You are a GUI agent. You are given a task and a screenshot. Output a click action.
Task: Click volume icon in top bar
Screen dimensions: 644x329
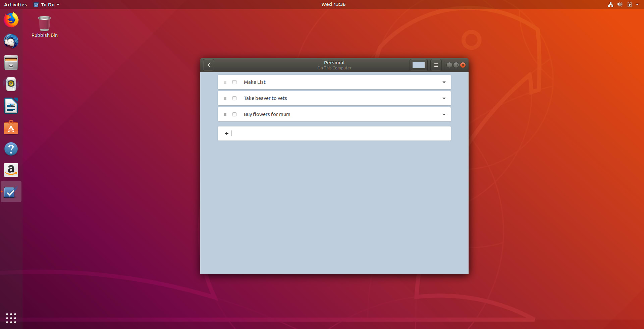tap(620, 5)
